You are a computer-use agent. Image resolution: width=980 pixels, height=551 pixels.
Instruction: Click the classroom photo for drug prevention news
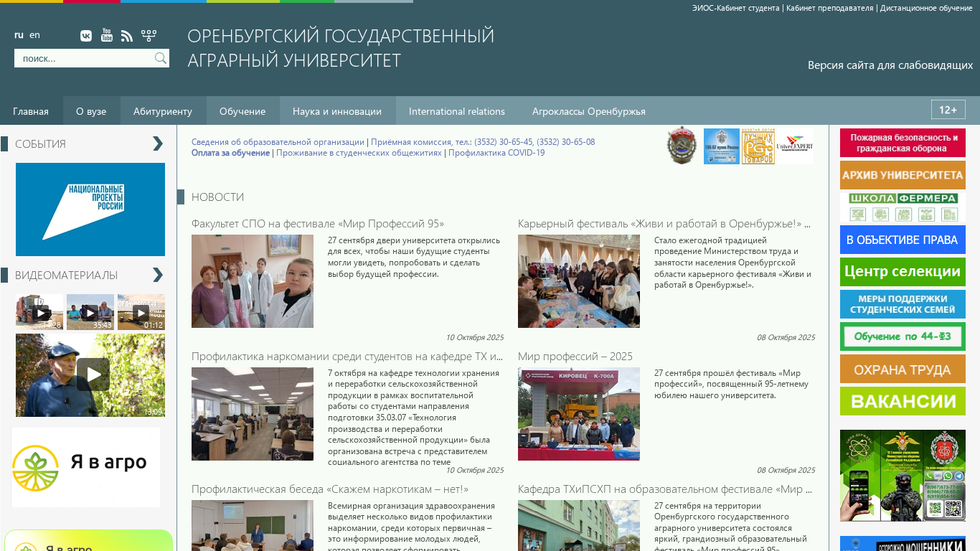click(253, 414)
